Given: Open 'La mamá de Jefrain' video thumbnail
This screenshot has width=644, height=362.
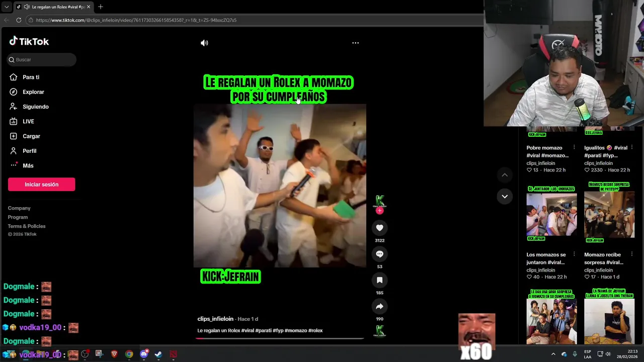Looking at the screenshot, I should pyautogui.click(x=609, y=317).
